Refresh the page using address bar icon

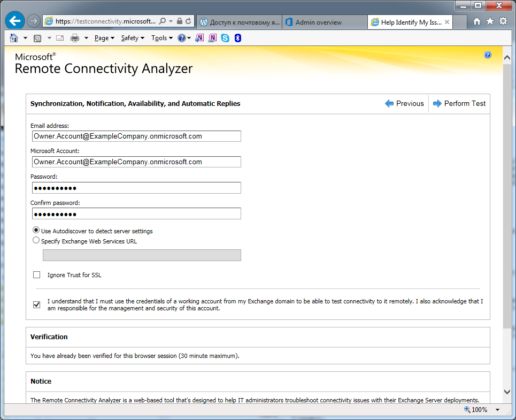point(188,21)
